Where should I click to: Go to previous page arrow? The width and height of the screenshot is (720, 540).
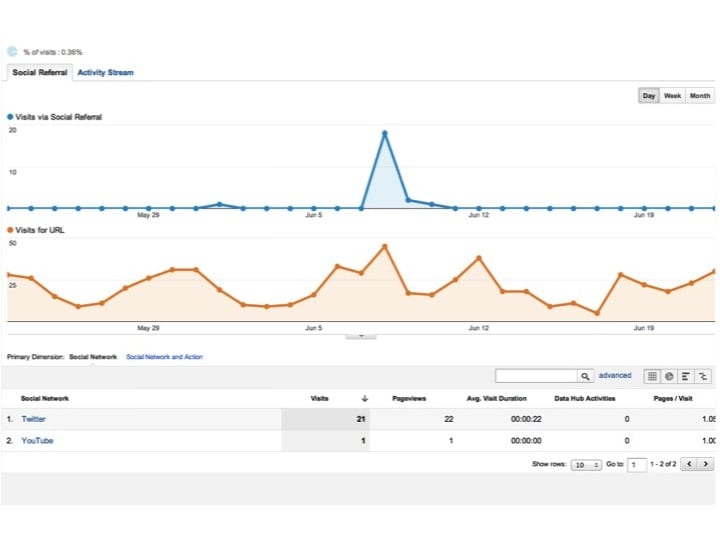690,464
